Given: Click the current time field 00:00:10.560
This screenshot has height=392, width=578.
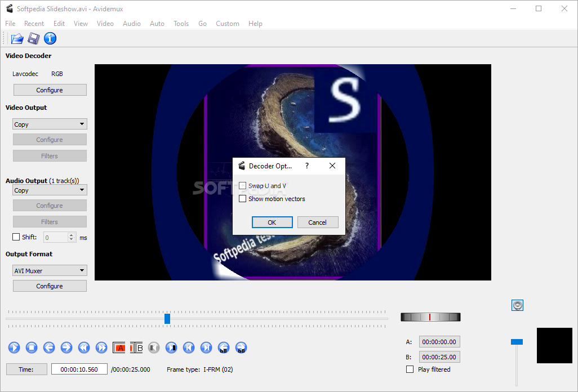Looking at the screenshot, I should [x=79, y=369].
